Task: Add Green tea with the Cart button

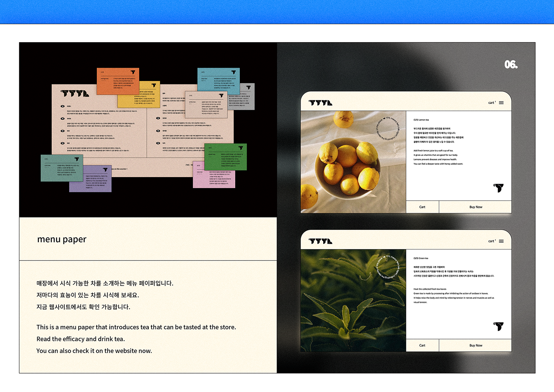Action: 423,345
